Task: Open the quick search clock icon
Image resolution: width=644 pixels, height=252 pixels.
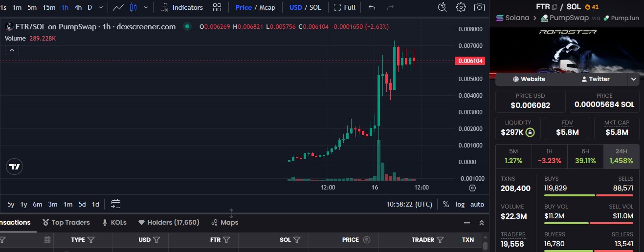Action: 442,7
